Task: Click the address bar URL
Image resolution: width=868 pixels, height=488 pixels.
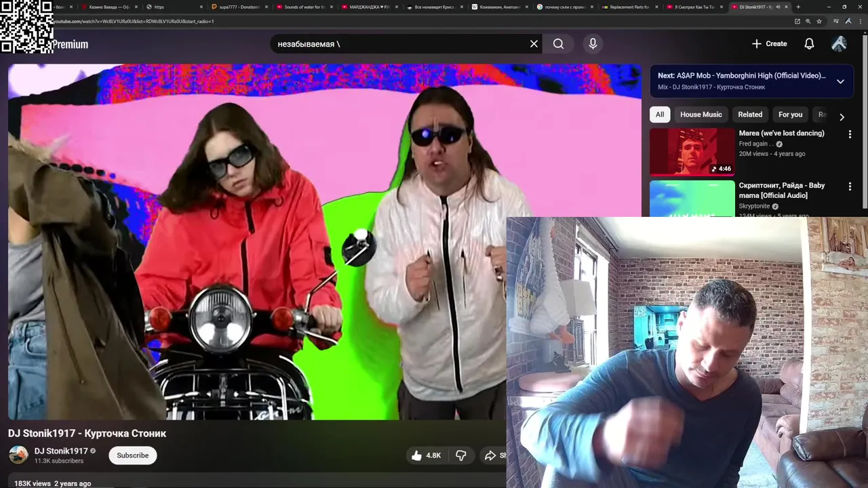Action: coord(134,21)
